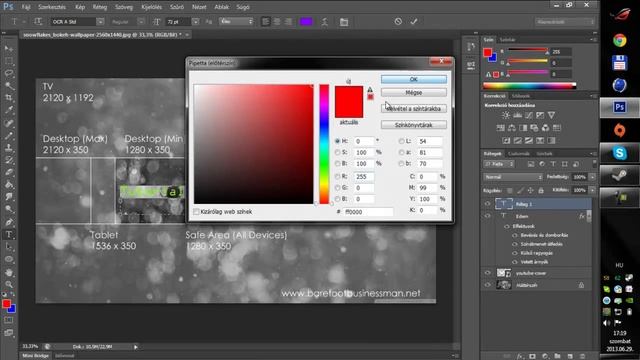
Task: Add a Curves adjustment from Korrekció panel
Action: coord(529,116)
